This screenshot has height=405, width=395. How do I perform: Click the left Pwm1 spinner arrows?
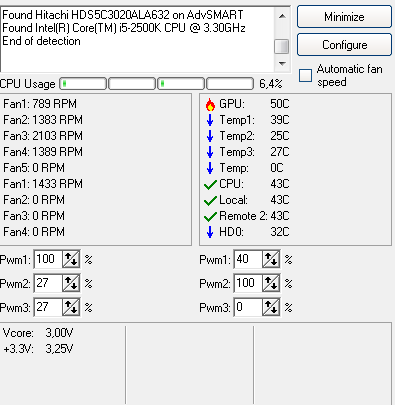(x=71, y=259)
